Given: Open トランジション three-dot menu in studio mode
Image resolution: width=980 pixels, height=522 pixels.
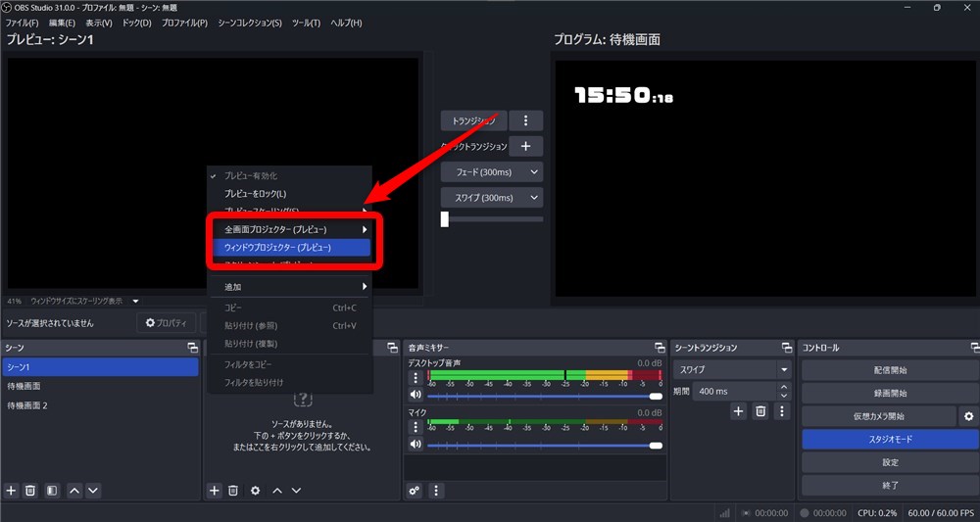Looking at the screenshot, I should tap(525, 120).
